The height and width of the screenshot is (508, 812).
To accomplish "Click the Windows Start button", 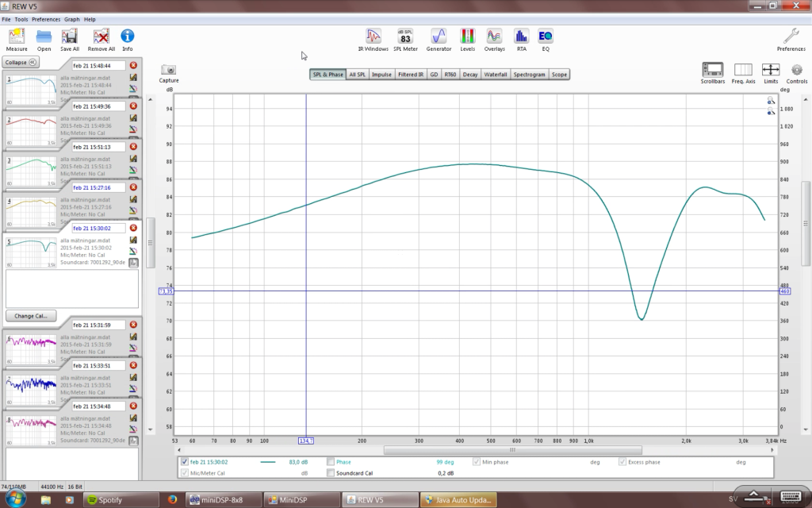I will click(x=15, y=499).
